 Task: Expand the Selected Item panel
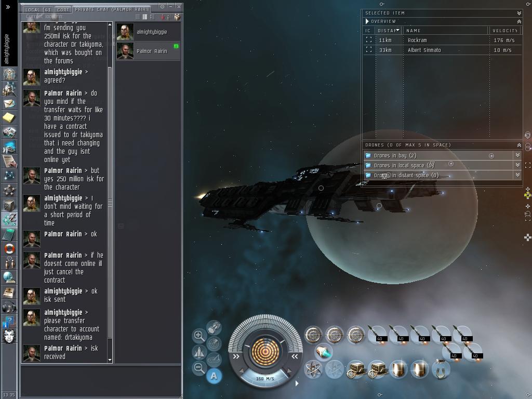519,13
